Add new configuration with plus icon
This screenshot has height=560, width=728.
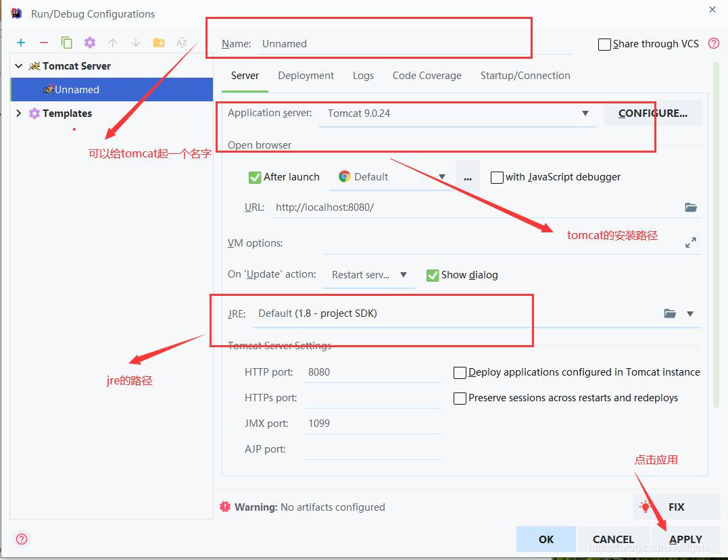point(21,43)
